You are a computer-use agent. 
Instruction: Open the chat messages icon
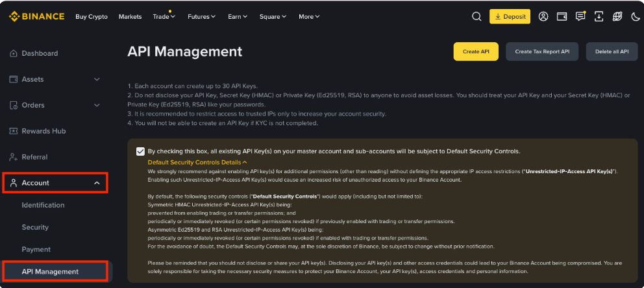pos(580,17)
